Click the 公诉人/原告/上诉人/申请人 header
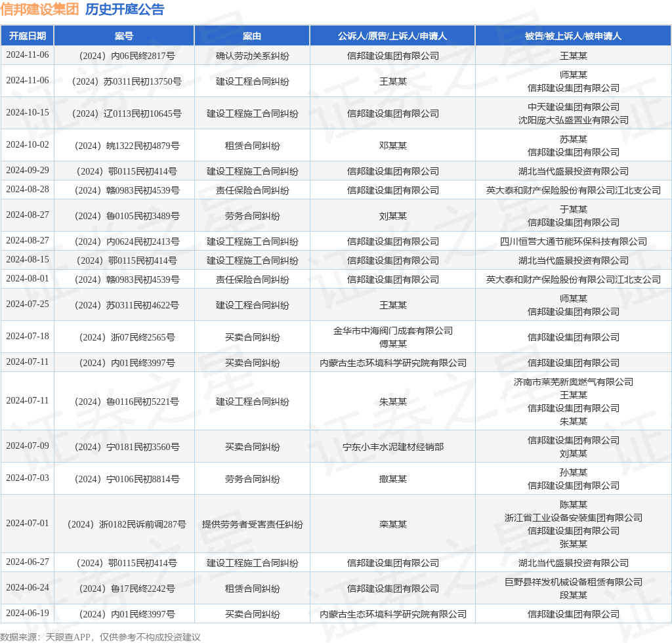672x643 pixels. [x=392, y=36]
